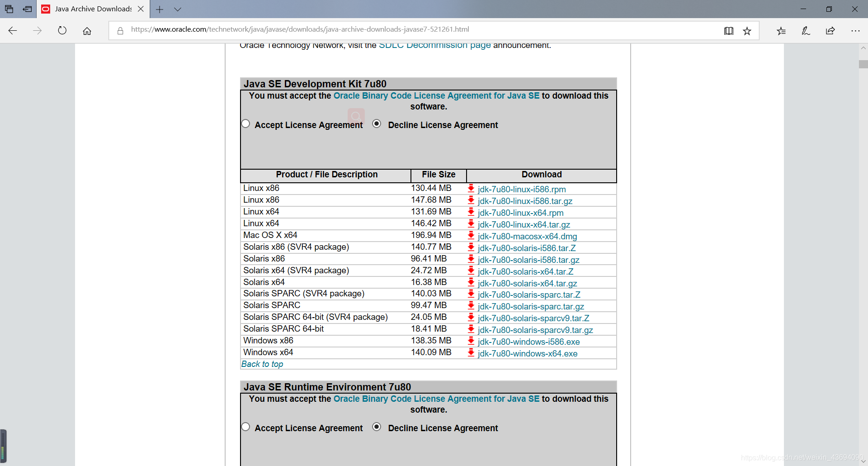Select Accept License Agreement for JRE 7u80
This screenshot has height=466, width=868.
[245, 427]
